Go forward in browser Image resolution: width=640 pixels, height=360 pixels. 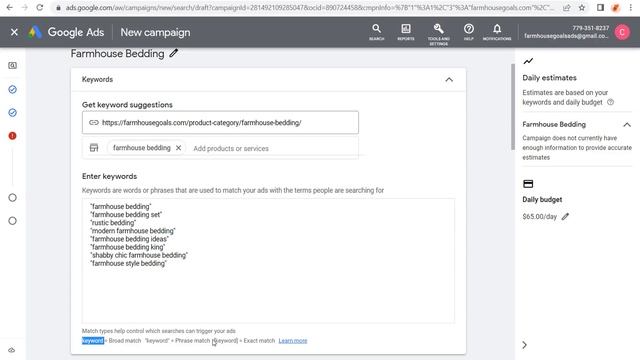coord(24,7)
